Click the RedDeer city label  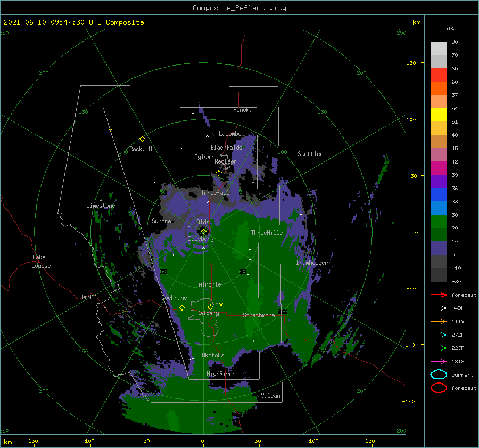click(226, 161)
